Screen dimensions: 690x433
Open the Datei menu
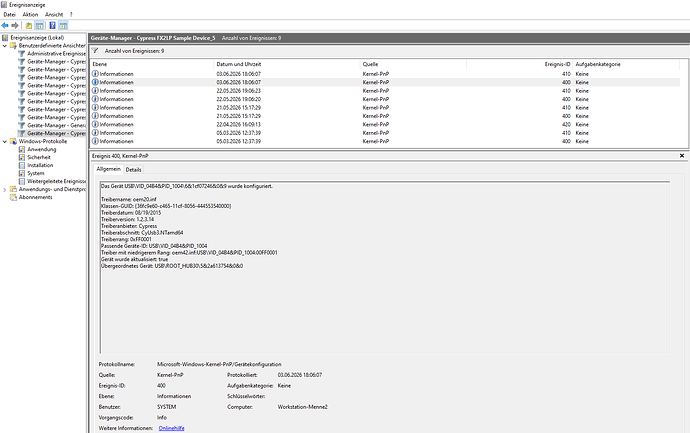click(9, 15)
